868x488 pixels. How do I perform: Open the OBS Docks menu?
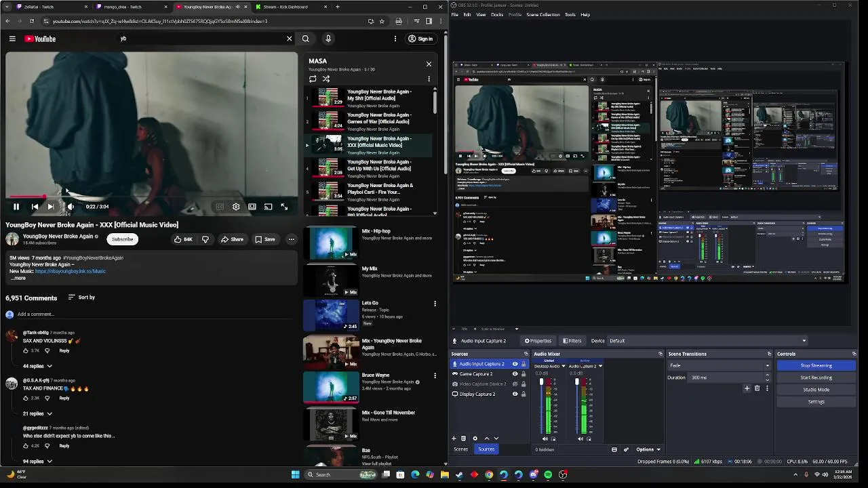click(497, 14)
